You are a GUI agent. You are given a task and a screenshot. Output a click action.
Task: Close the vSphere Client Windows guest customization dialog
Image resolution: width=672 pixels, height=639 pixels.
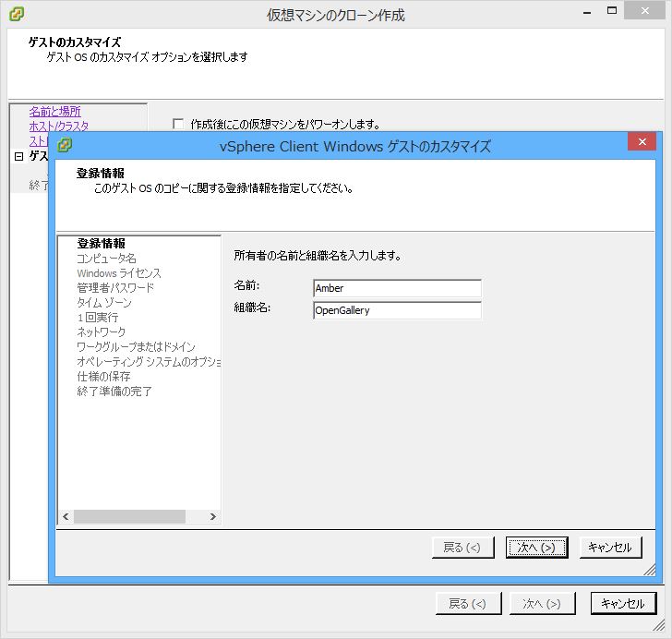point(642,142)
